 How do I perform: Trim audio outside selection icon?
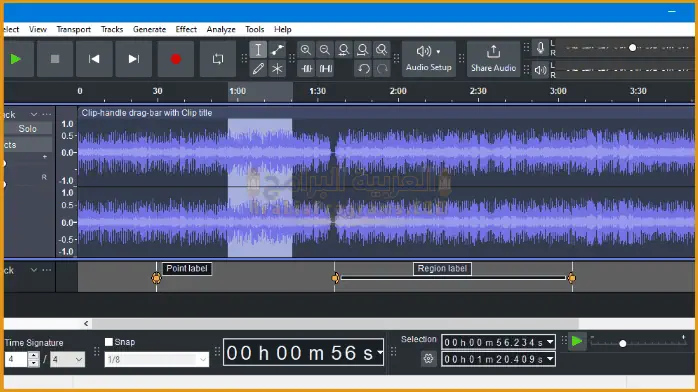pos(307,69)
